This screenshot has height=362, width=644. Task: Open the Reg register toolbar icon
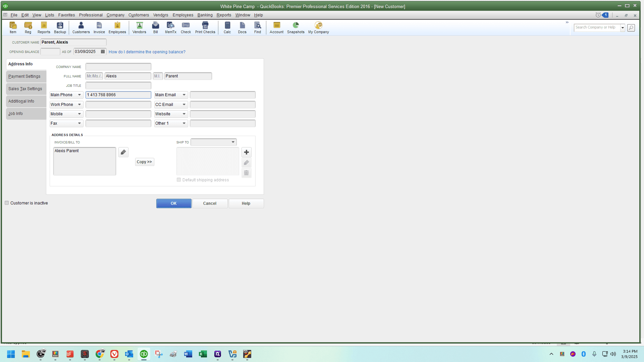tap(28, 27)
